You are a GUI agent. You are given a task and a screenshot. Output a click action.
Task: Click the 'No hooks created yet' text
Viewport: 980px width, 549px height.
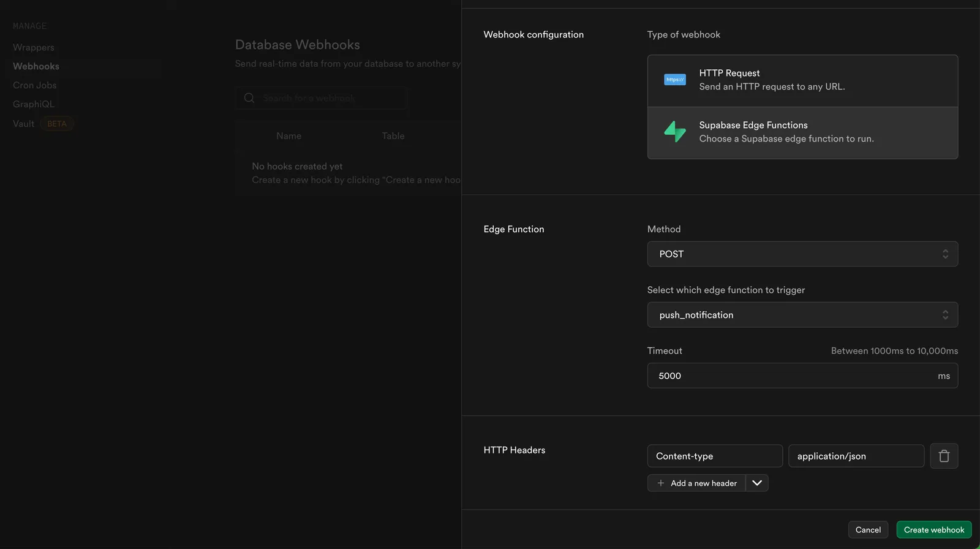click(297, 166)
